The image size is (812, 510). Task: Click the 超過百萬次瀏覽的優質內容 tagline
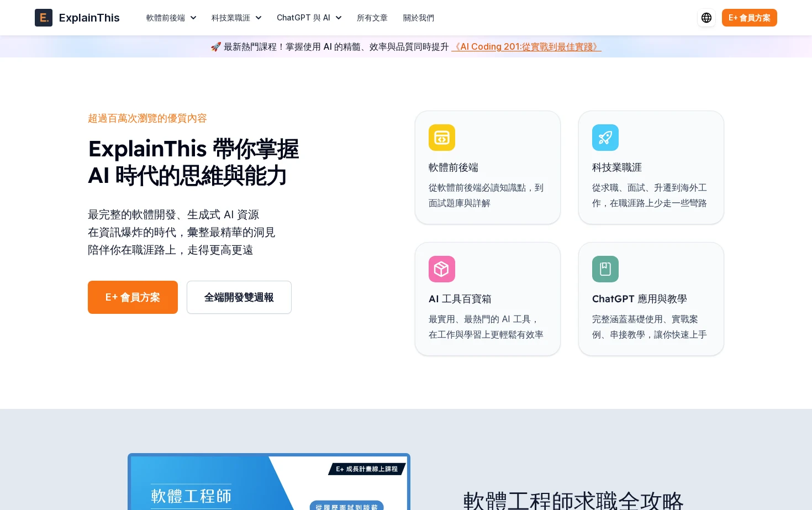147,118
